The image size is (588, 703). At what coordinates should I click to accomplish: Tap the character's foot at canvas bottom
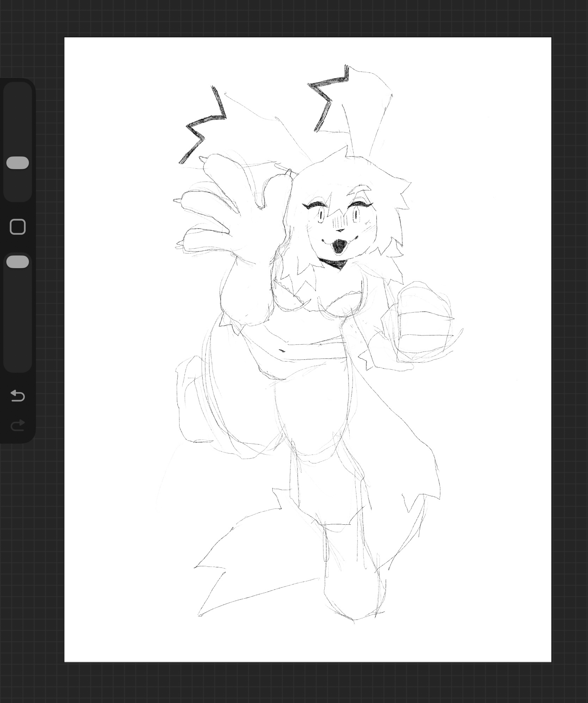[x=353, y=596]
